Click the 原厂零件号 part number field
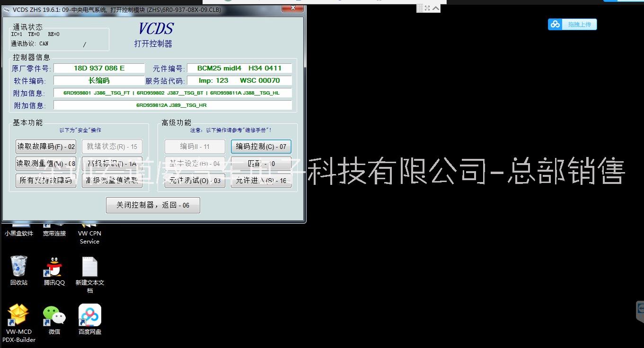The width and height of the screenshot is (644, 348). (99, 68)
